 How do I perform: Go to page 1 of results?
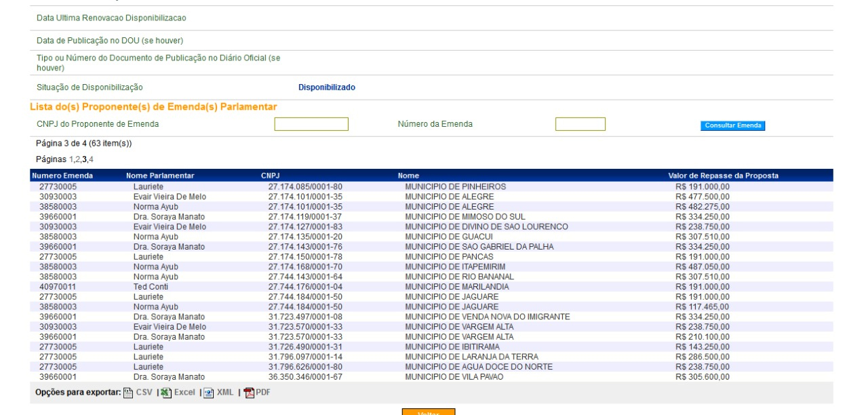click(x=72, y=159)
